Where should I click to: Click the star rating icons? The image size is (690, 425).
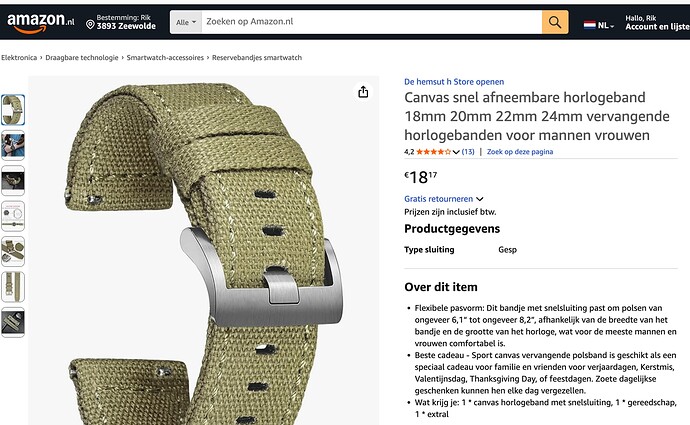433,152
